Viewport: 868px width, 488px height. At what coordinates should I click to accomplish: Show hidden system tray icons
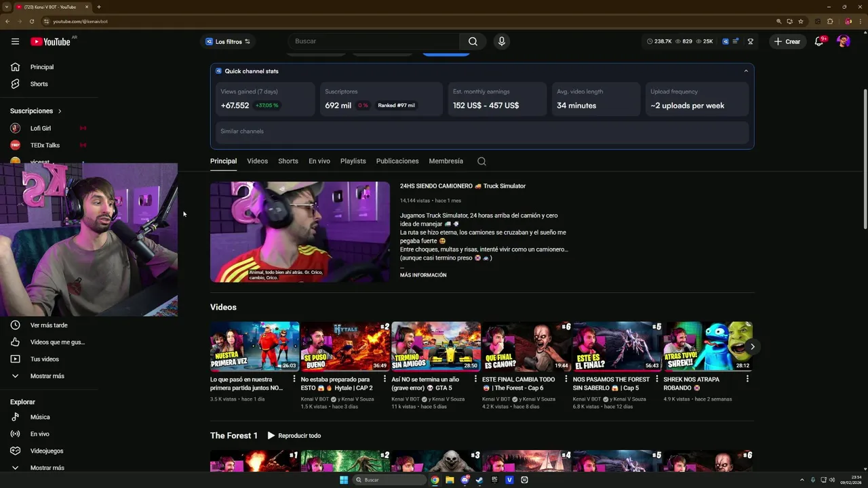pos(802,480)
